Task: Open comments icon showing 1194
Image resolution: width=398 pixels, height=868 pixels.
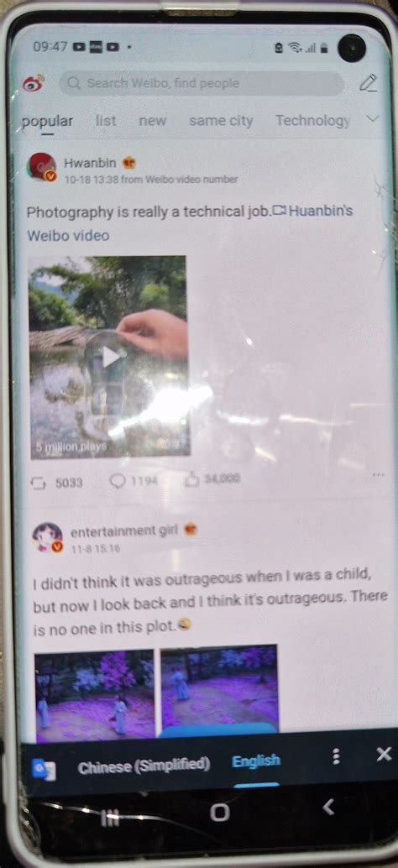Action: (x=118, y=480)
